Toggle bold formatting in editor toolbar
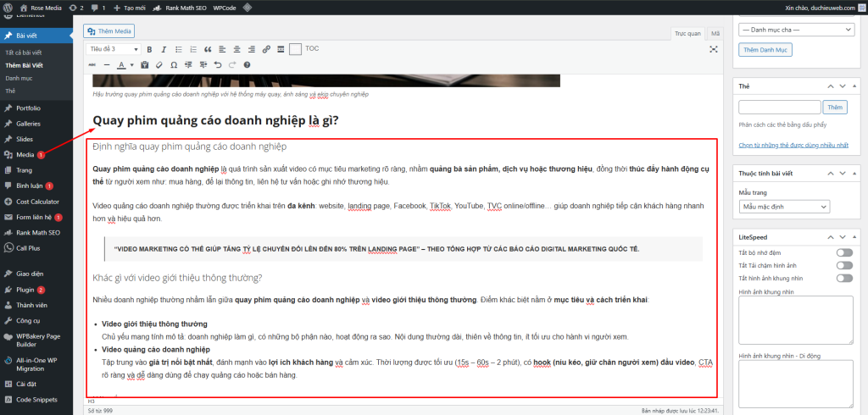This screenshot has height=415, width=868. click(149, 49)
